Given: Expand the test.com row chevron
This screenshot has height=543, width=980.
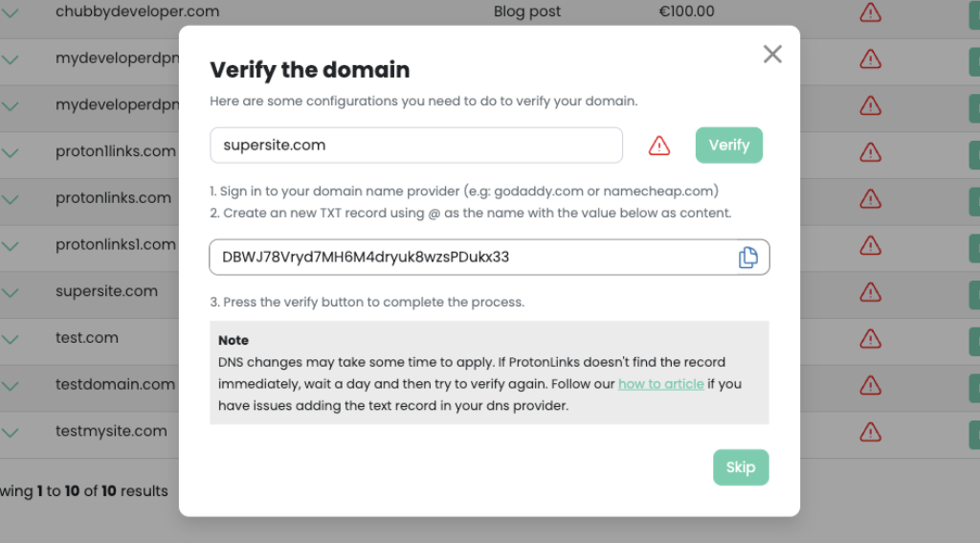Looking at the screenshot, I should pyautogui.click(x=10, y=340).
